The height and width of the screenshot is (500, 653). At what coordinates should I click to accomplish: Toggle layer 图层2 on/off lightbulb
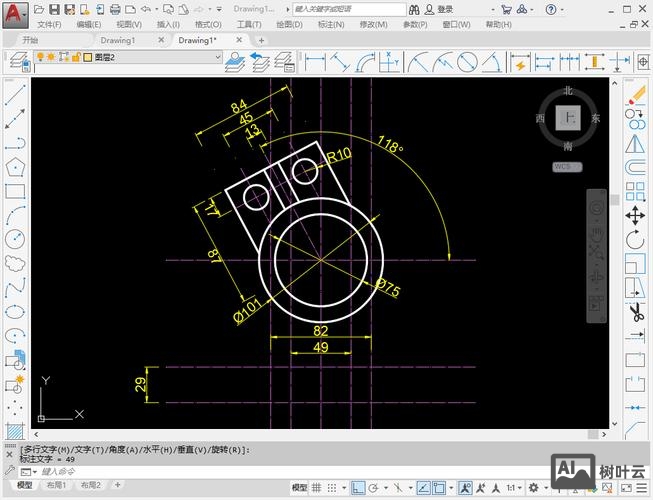[40, 58]
